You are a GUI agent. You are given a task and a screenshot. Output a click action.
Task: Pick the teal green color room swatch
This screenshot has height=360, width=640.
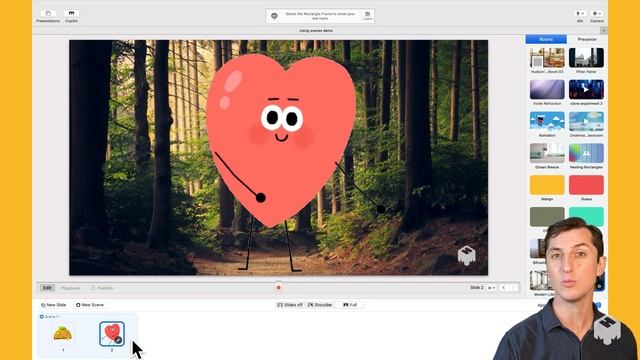[x=586, y=216]
